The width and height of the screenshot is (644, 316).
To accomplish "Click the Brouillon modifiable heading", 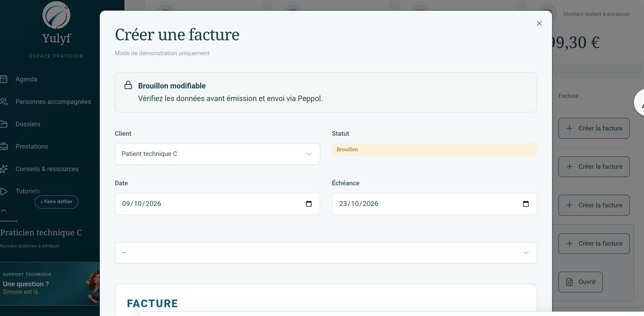I will pyautogui.click(x=172, y=86).
